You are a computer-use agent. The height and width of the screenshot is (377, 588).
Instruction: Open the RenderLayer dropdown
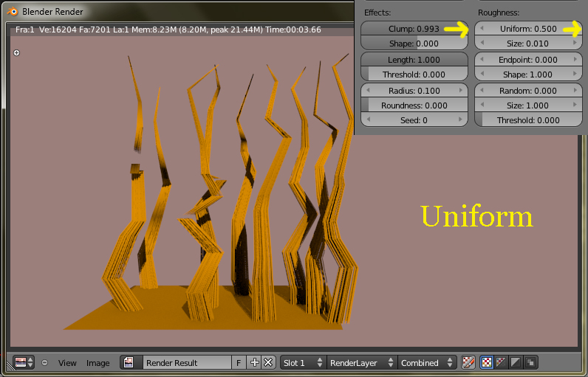(361, 362)
